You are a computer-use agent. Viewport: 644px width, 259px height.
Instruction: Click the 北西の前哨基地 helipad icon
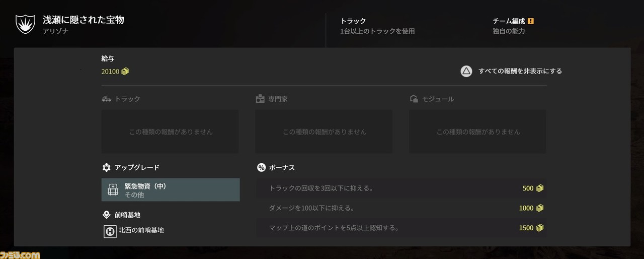(110, 231)
